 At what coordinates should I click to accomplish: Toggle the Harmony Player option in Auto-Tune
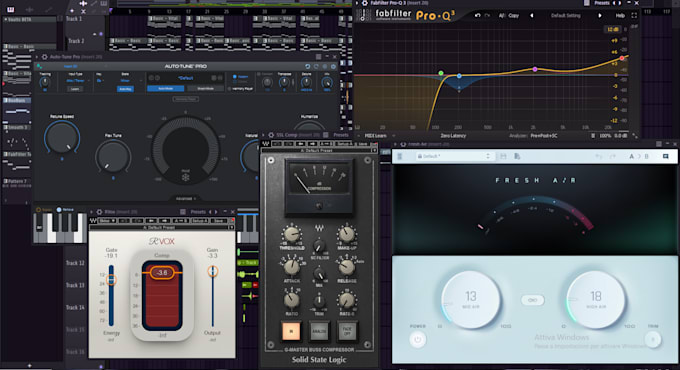point(240,88)
